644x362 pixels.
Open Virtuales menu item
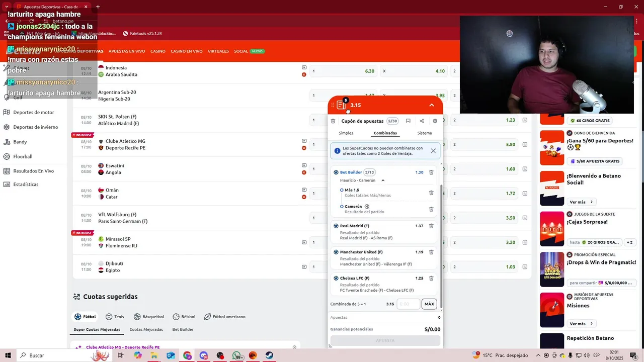pyautogui.click(x=218, y=51)
